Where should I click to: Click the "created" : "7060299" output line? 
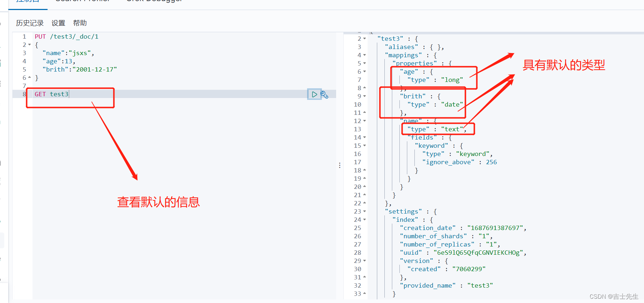pos(446,269)
